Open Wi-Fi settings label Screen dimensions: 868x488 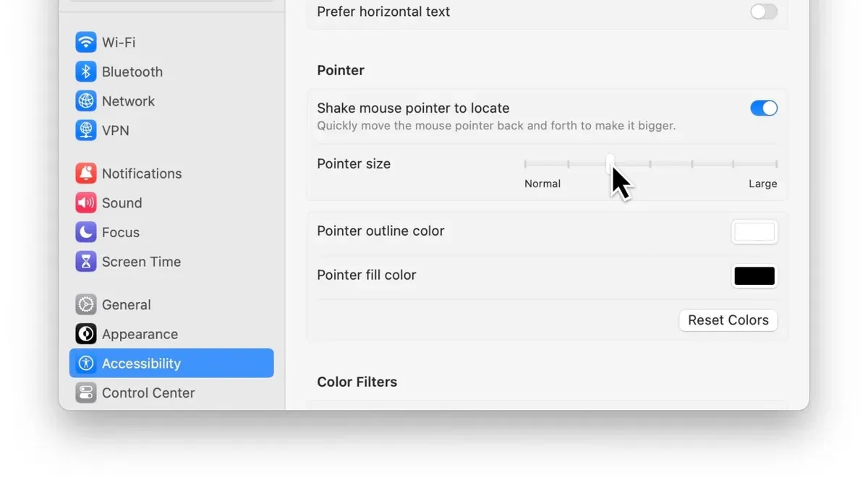[119, 42]
